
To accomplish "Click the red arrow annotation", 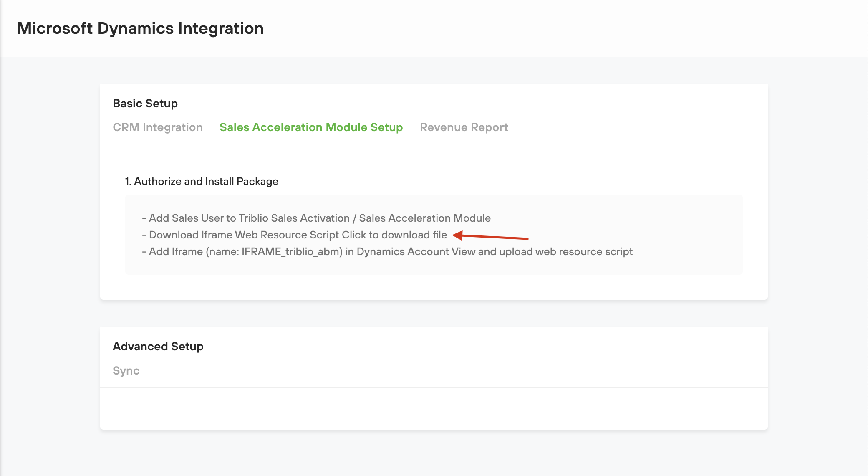I will coord(490,237).
